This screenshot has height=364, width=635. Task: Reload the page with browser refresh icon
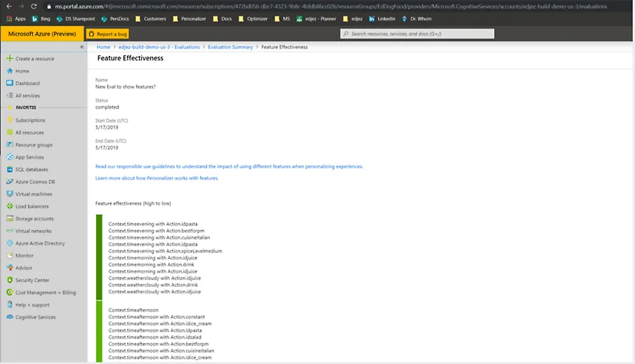click(34, 6)
